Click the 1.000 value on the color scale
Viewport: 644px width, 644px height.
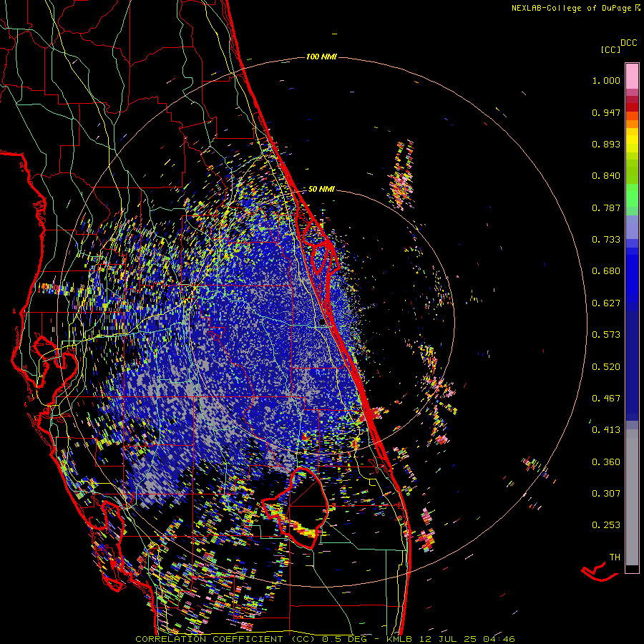click(x=606, y=80)
